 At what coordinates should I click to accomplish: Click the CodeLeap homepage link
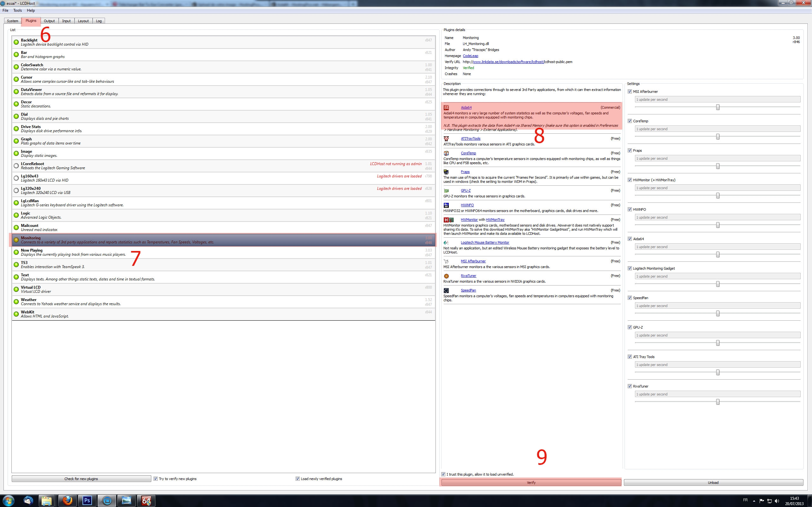[470, 56]
